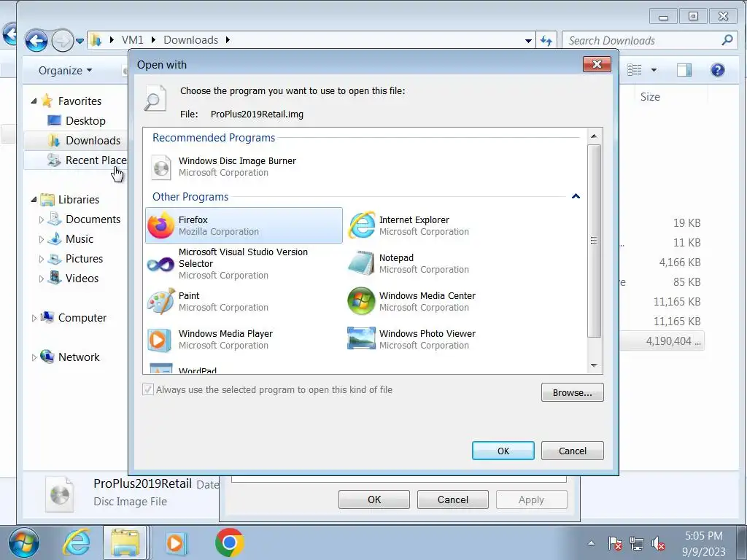
Task: Collapse Favorites tree group
Action: pos(34,101)
